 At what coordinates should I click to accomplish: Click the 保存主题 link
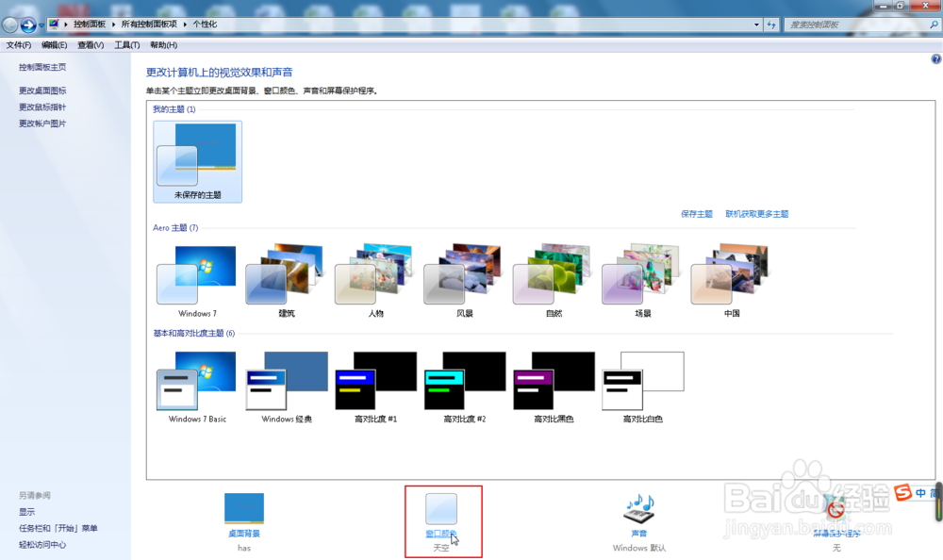pyautogui.click(x=697, y=214)
